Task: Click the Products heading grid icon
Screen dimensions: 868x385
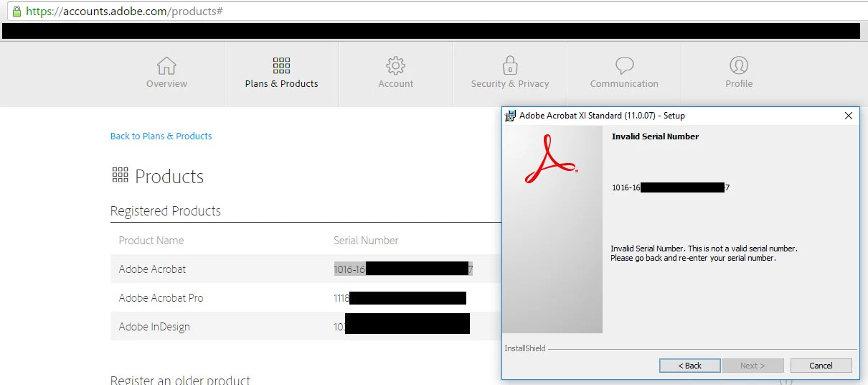Action: click(x=120, y=175)
